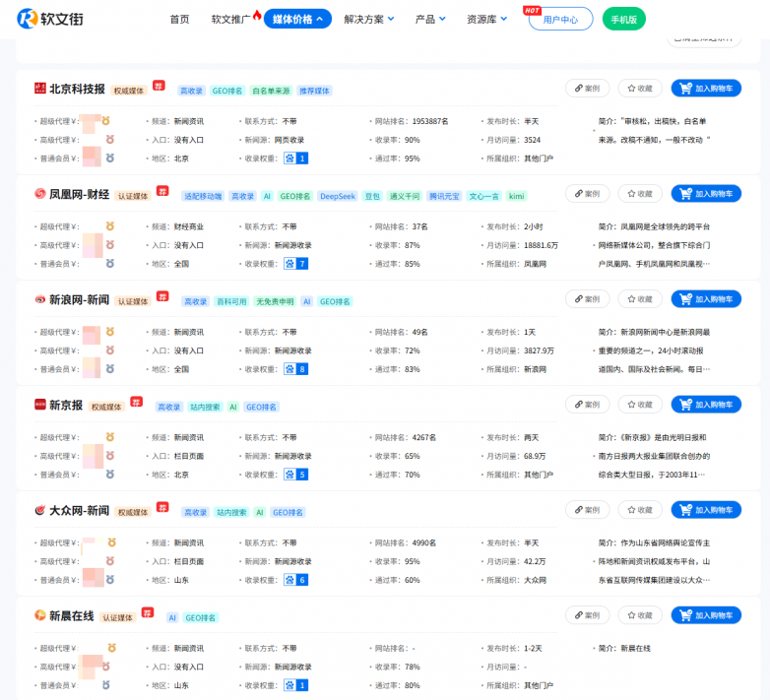The height and width of the screenshot is (700, 770).
Task: Click 收录权重 paw badge showing 8
Action: (296, 369)
